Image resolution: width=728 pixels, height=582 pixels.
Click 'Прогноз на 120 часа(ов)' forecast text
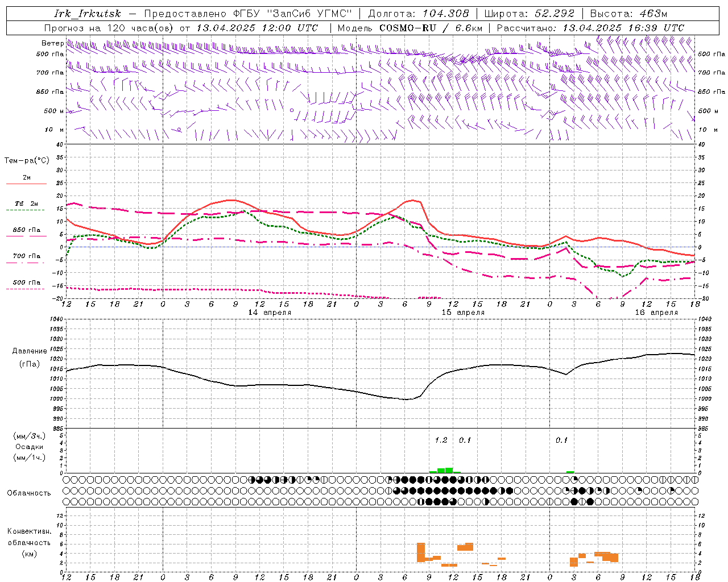(x=109, y=28)
